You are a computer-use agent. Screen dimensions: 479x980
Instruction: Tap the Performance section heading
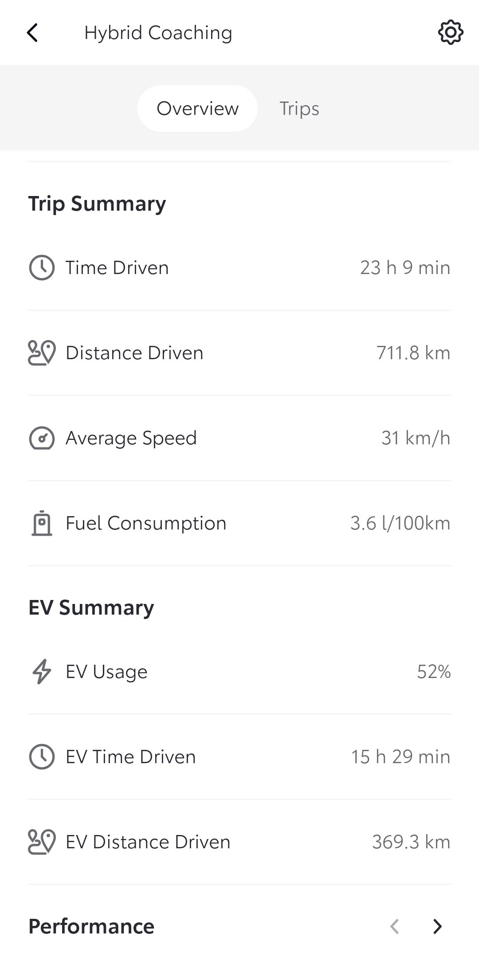point(91,926)
